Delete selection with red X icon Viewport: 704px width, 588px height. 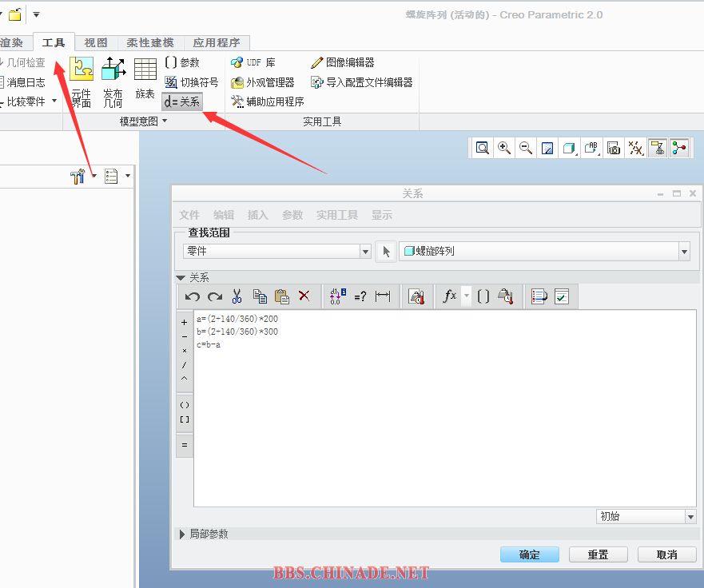tap(304, 296)
